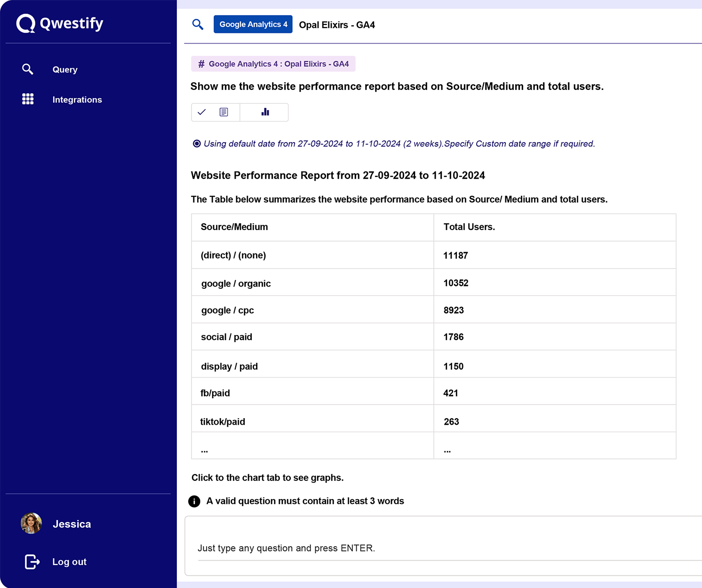Click the Google Analytics 4 button
This screenshot has width=702, height=588.
(253, 24)
